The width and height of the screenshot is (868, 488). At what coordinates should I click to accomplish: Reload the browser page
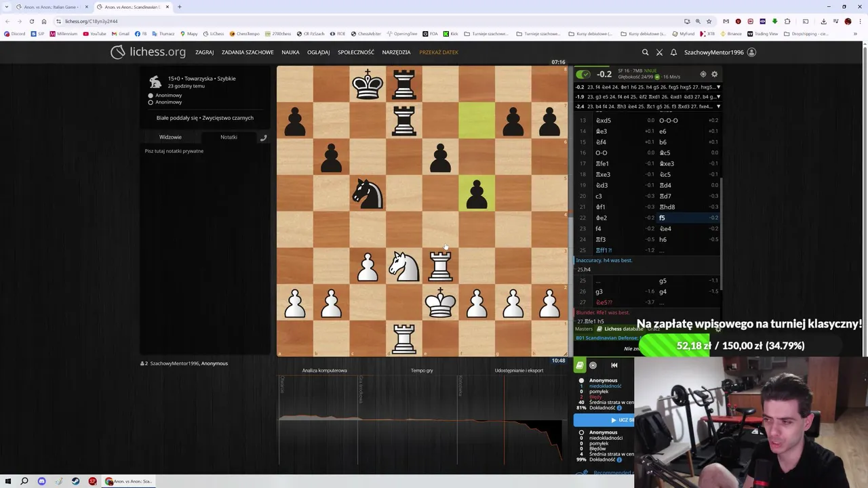click(32, 21)
